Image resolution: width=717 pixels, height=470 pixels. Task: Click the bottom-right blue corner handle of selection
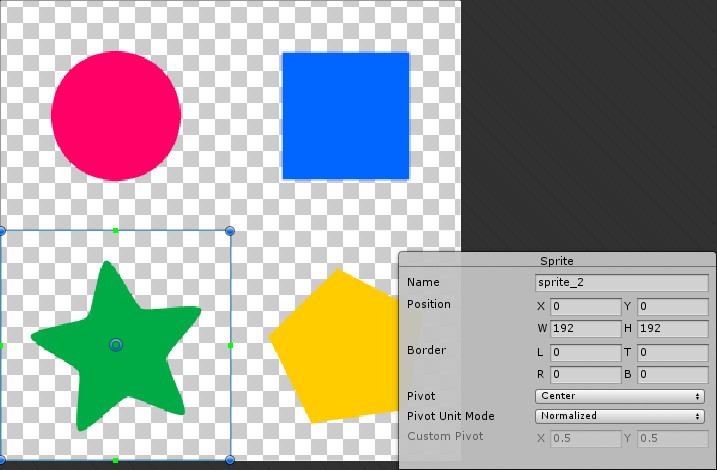(x=230, y=459)
